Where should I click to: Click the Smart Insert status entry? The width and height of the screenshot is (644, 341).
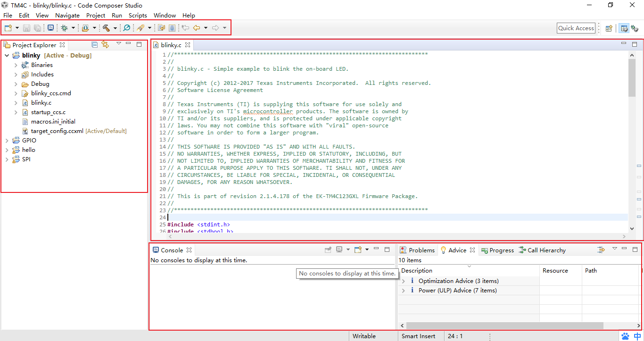tap(419, 336)
